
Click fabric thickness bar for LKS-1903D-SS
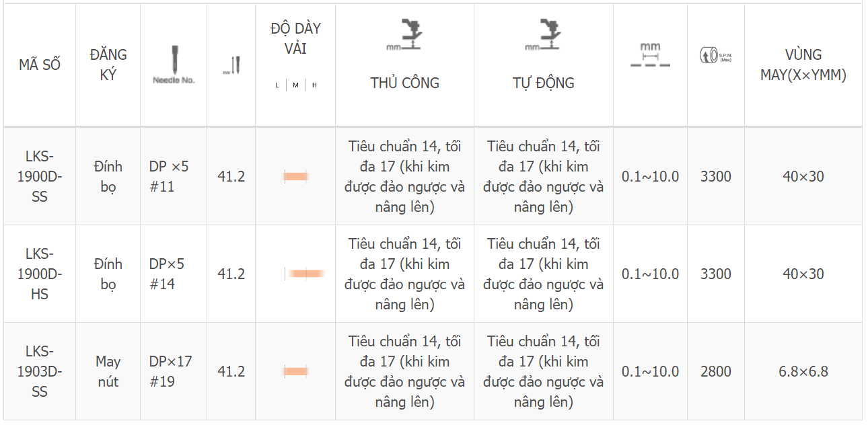295,371
